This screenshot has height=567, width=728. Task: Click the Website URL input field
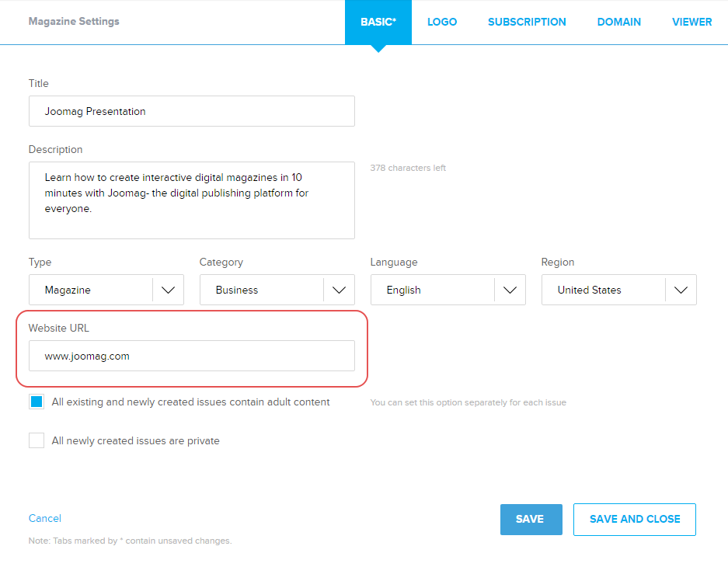[x=192, y=356]
